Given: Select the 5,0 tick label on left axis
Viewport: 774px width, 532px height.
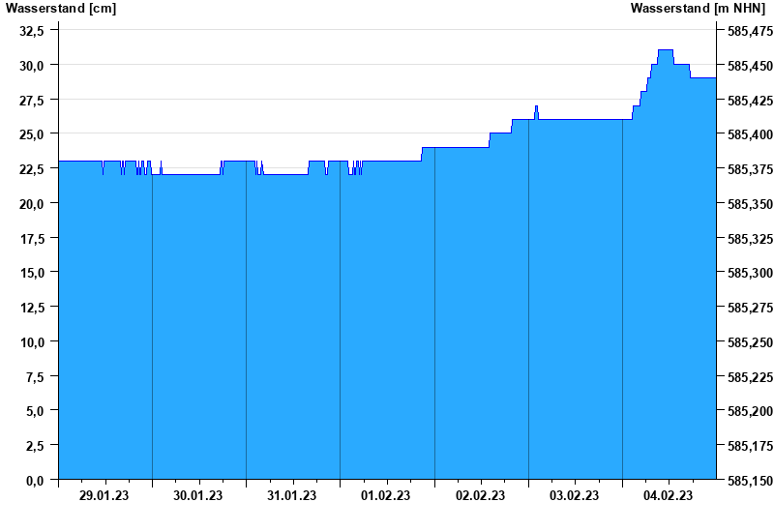Looking at the screenshot, I should coord(35,410).
